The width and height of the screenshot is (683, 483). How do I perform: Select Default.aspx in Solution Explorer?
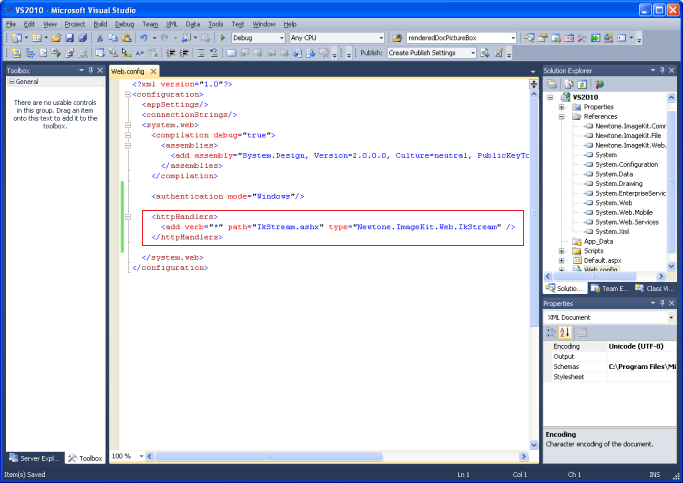point(602,260)
